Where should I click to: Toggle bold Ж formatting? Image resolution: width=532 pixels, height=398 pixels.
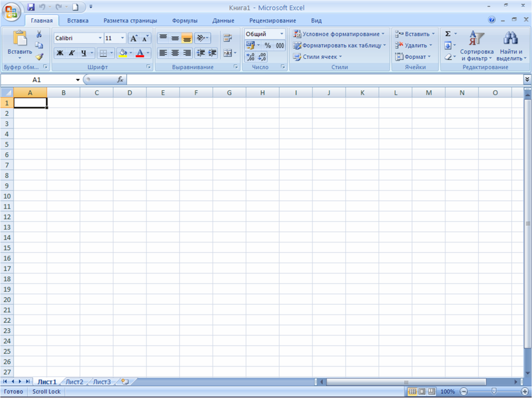point(59,53)
